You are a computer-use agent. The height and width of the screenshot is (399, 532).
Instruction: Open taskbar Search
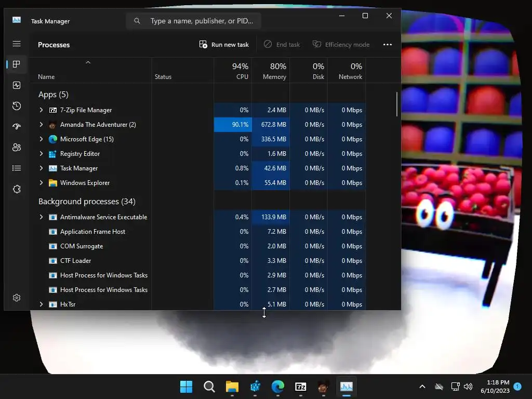[209, 387]
